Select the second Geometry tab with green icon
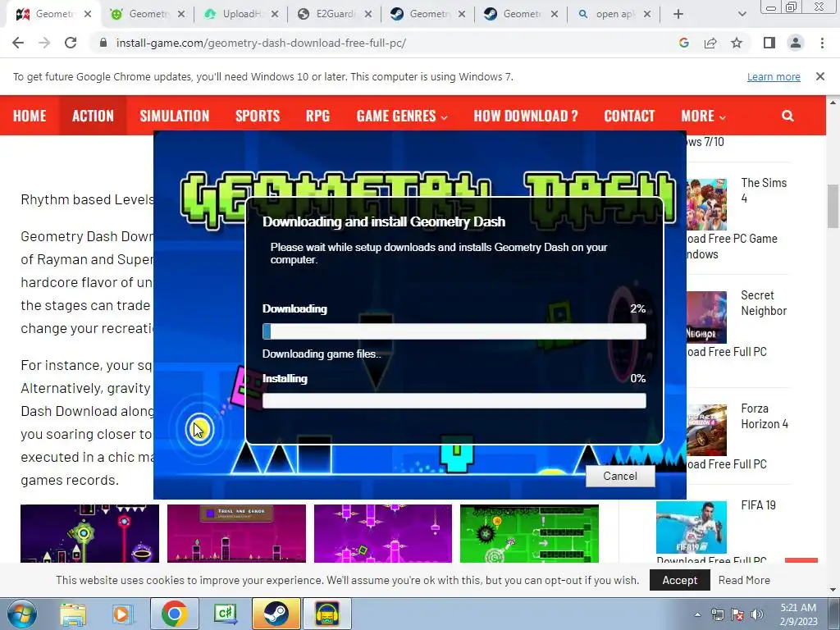 [146, 14]
